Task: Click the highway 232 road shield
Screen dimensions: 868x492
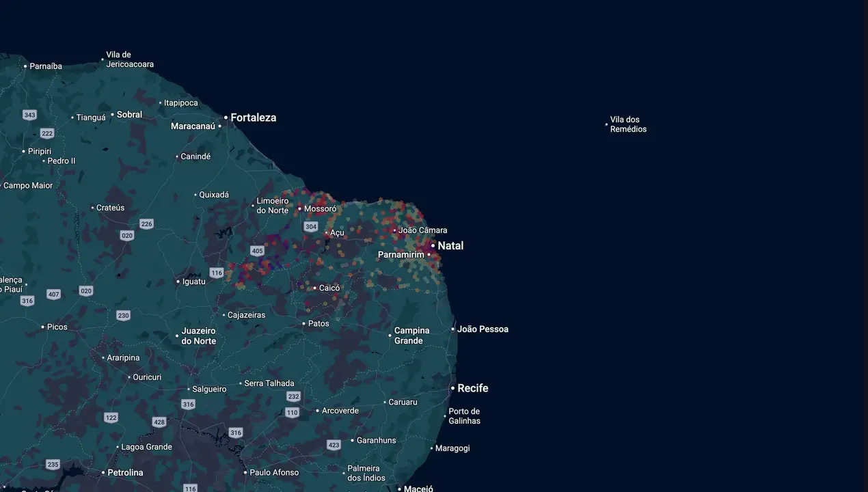Action: point(294,396)
